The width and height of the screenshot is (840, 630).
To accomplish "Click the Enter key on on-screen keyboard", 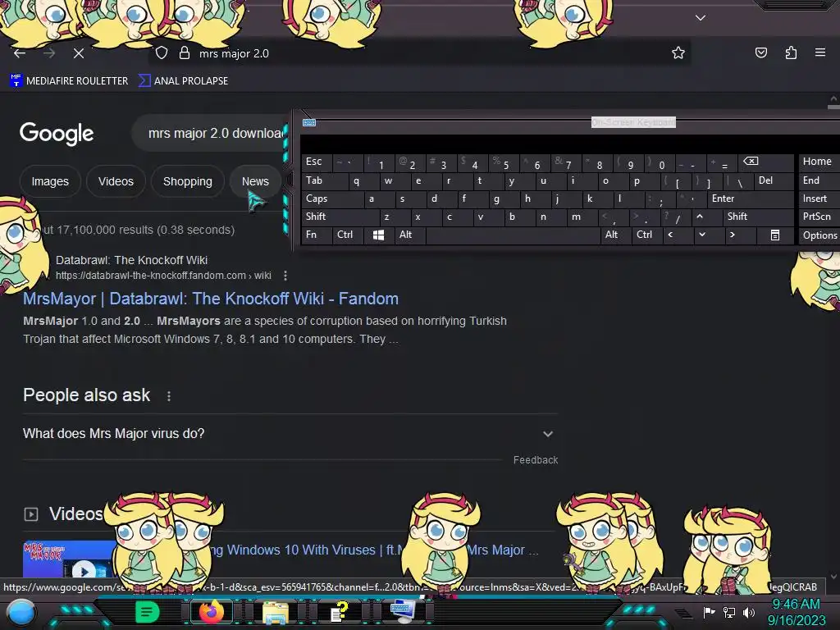I will (750, 199).
